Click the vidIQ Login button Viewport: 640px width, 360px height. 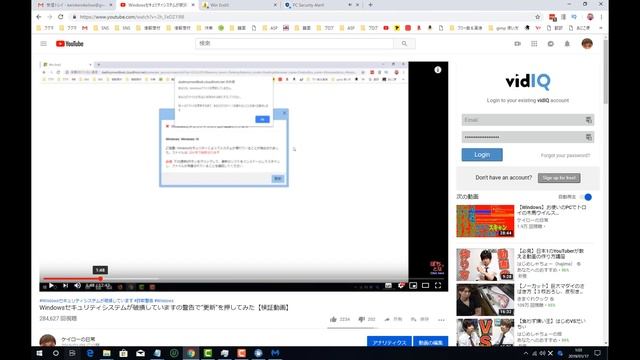(482, 155)
